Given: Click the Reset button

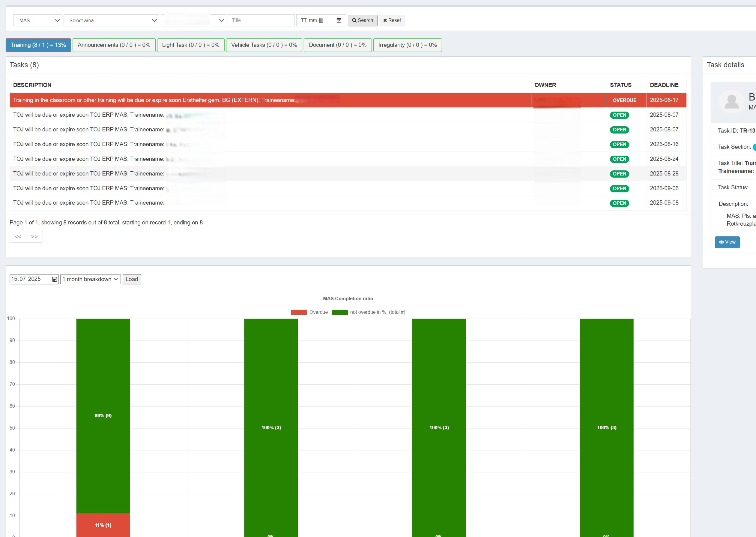Looking at the screenshot, I should tap(392, 20).
